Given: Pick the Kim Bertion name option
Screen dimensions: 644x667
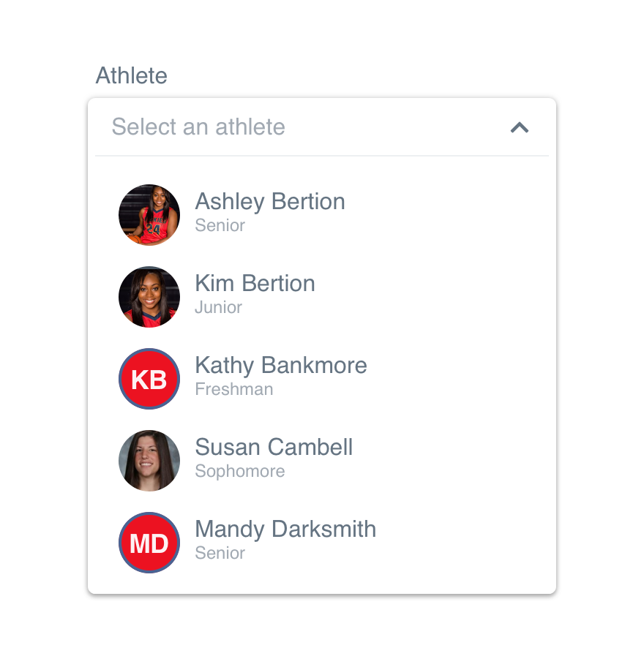Looking at the screenshot, I should (255, 283).
